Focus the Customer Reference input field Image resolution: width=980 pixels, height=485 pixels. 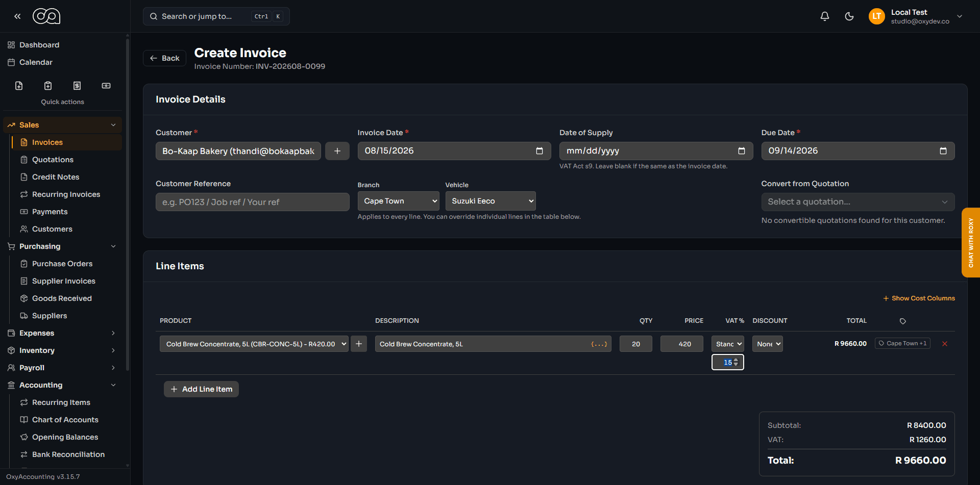253,202
